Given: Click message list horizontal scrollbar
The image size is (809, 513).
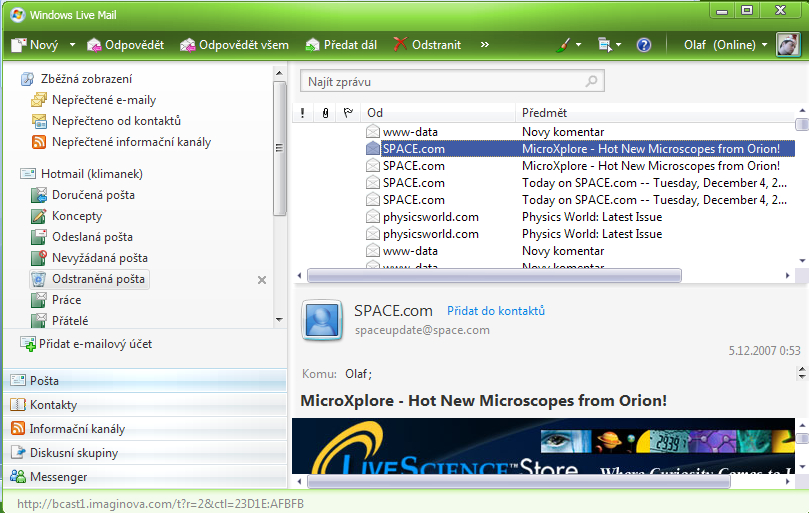Looking at the screenshot, I should [494, 276].
